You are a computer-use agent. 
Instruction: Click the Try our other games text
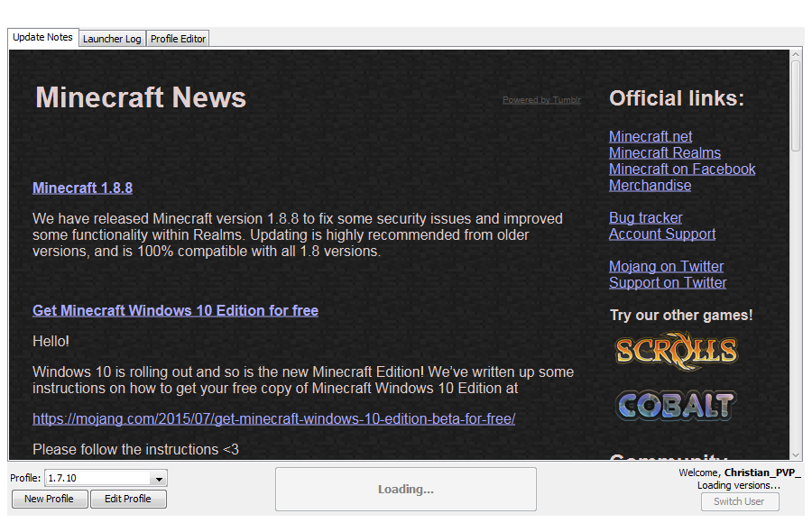[x=681, y=316]
